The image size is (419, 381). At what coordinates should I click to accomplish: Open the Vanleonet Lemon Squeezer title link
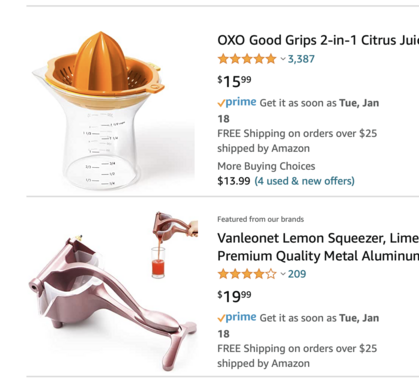[x=318, y=247]
